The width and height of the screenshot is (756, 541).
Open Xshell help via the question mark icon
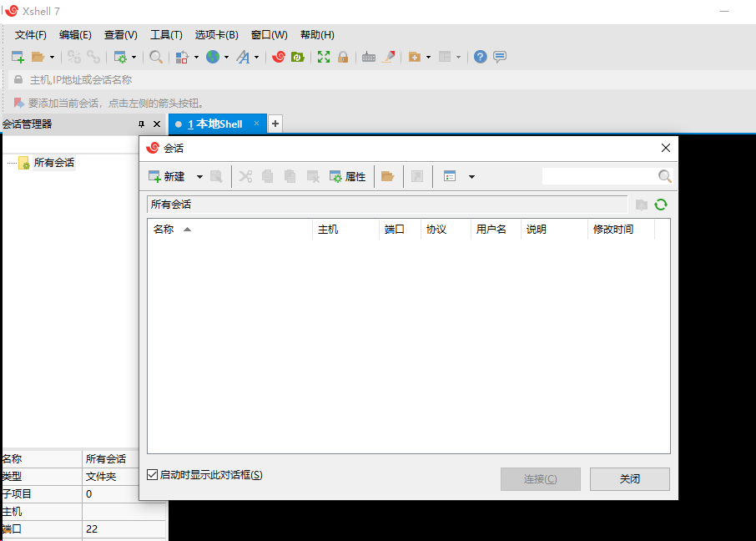point(480,57)
